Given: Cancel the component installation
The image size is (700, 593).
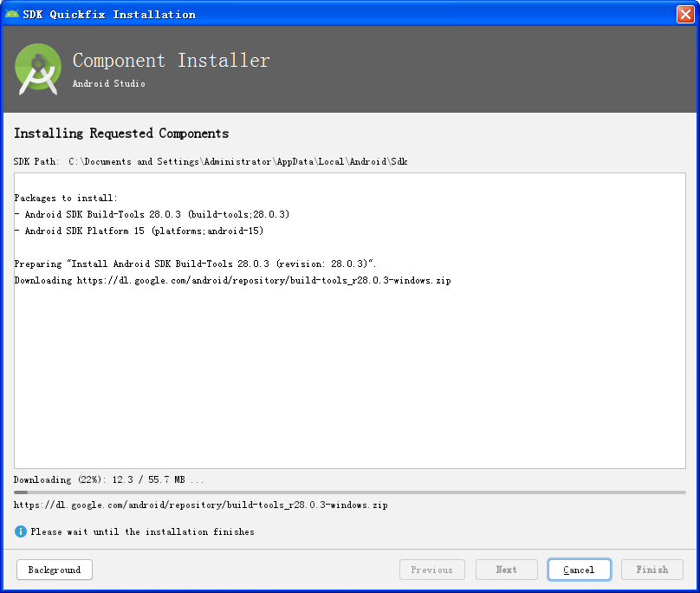Looking at the screenshot, I should pyautogui.click(x=579, y=570).
